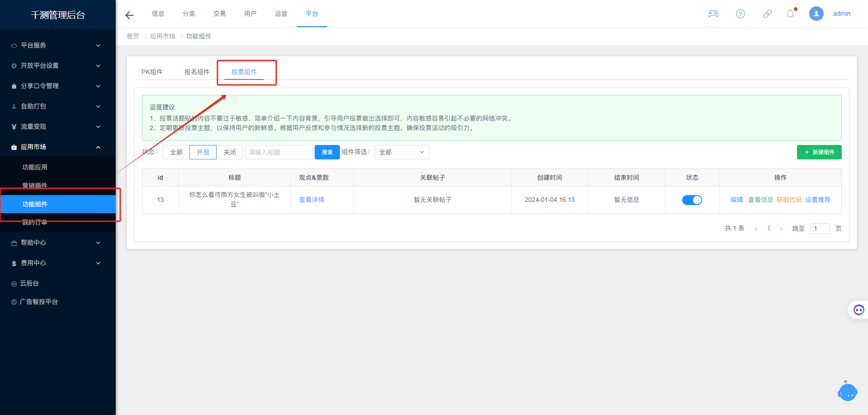Image resolution: width=868 pixels, height=415 pixels.
Task: Open 功能组件 sidebar item
Action: pos(58,204)
